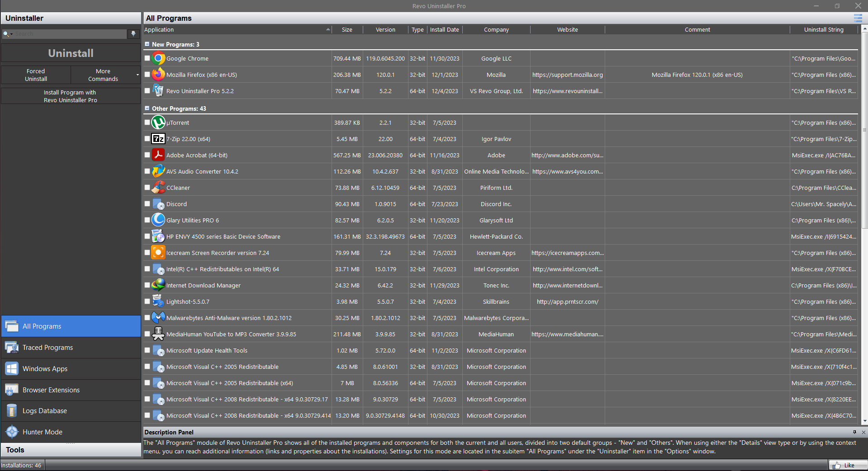Click the large Uninstall button
This screenshot has width=868, height=471.
coord(71,53)
